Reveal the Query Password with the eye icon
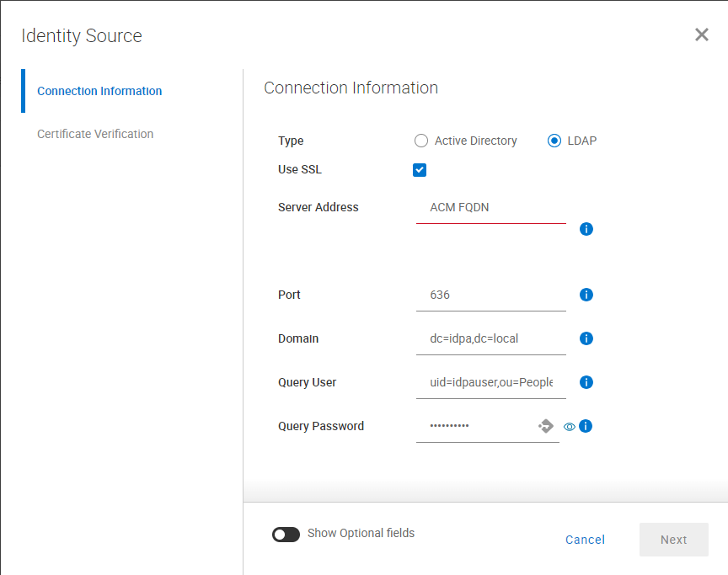The width and height of the screenshot is (728, 575). tap(569, 427)
